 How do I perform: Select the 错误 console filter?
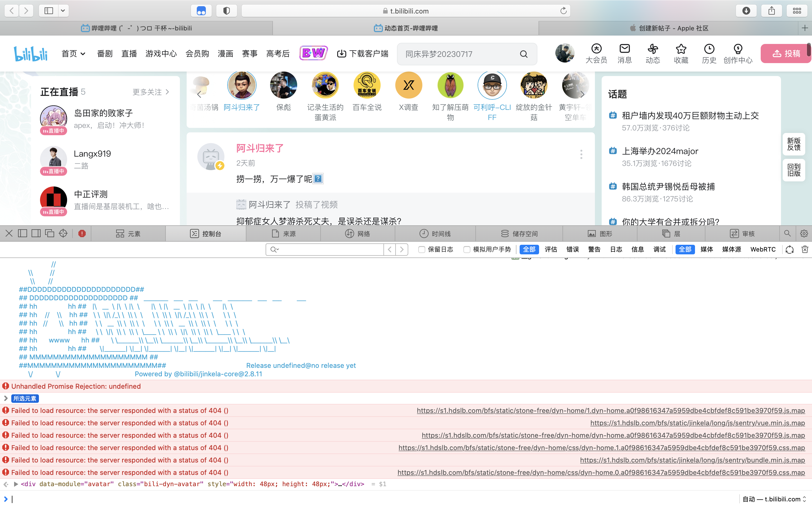click(572, 249)
